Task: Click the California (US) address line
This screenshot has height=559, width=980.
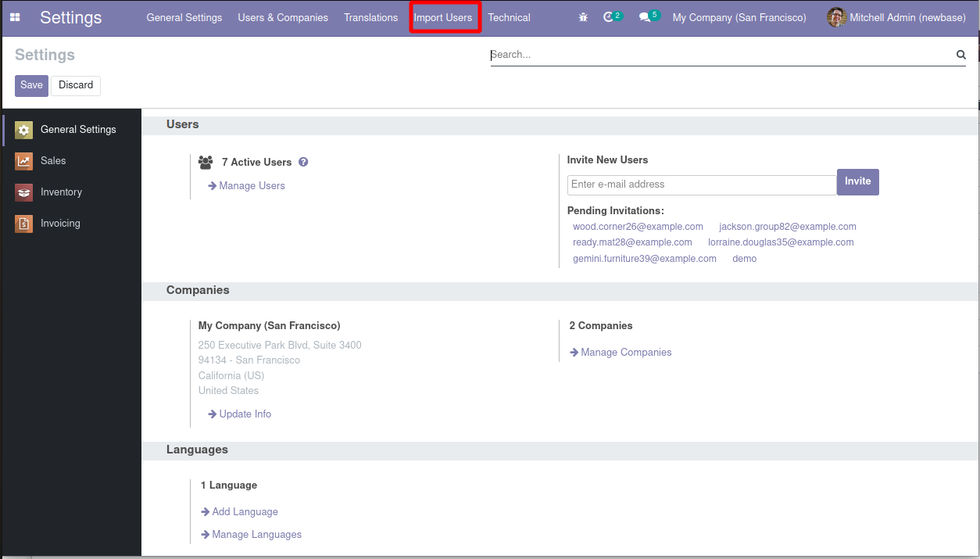Action: click(x=231, y=375)
